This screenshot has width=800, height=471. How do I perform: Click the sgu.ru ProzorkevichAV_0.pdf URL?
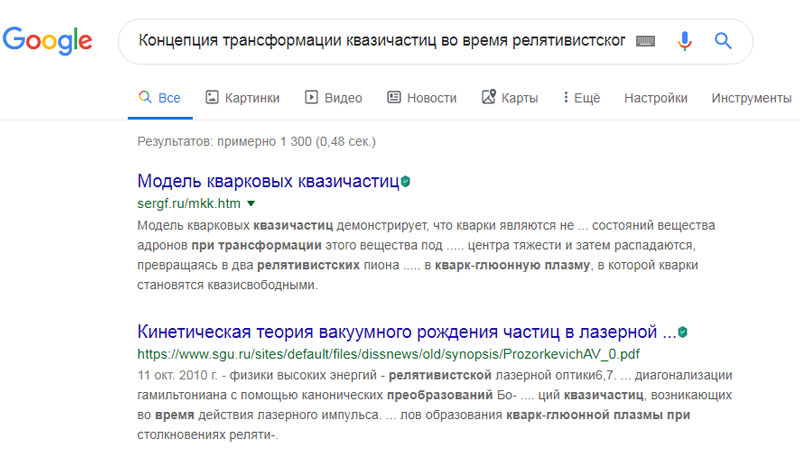(x=388, y=354)
